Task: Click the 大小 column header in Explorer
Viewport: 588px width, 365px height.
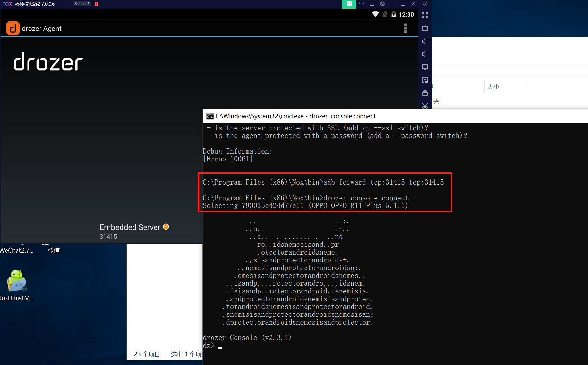Action: click(493, 86)
